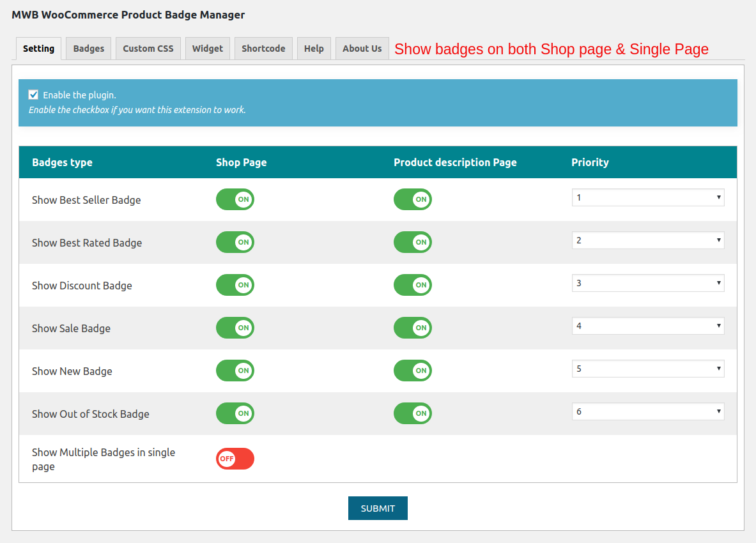Open priority dropdown for Sale Badge
The image size is (756, 543).
coord(648,326)
